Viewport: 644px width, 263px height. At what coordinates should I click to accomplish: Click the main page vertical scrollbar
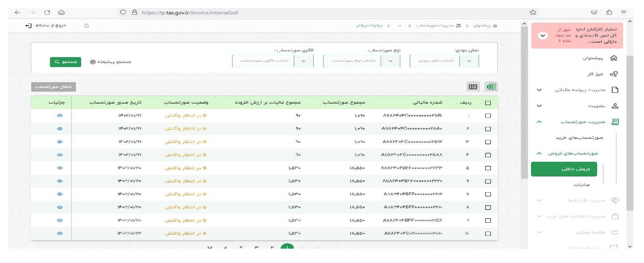click(524, 103)
